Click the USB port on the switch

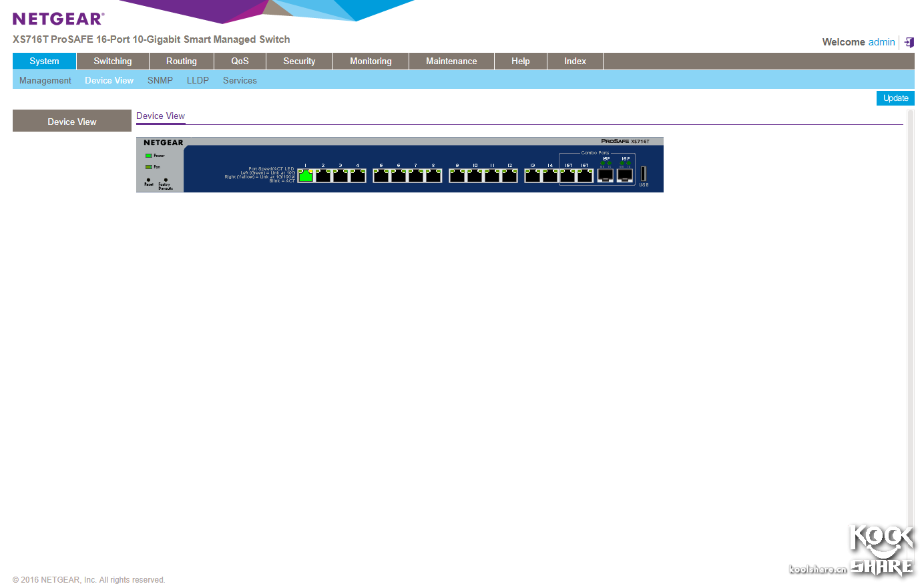[x=644, y=174]
